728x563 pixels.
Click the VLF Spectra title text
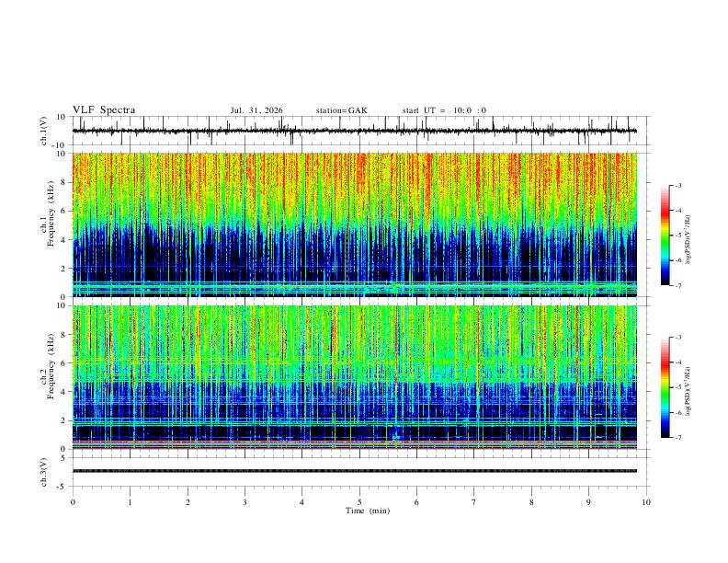coord(104,110)
